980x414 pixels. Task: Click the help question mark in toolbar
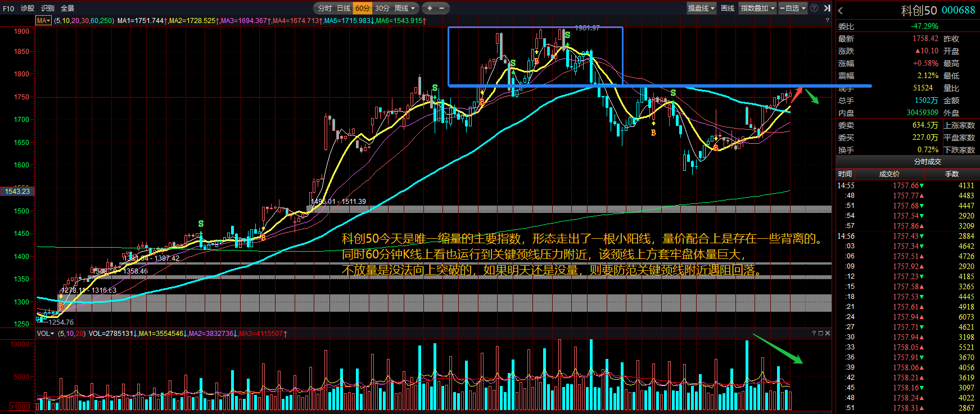[814, 8]
